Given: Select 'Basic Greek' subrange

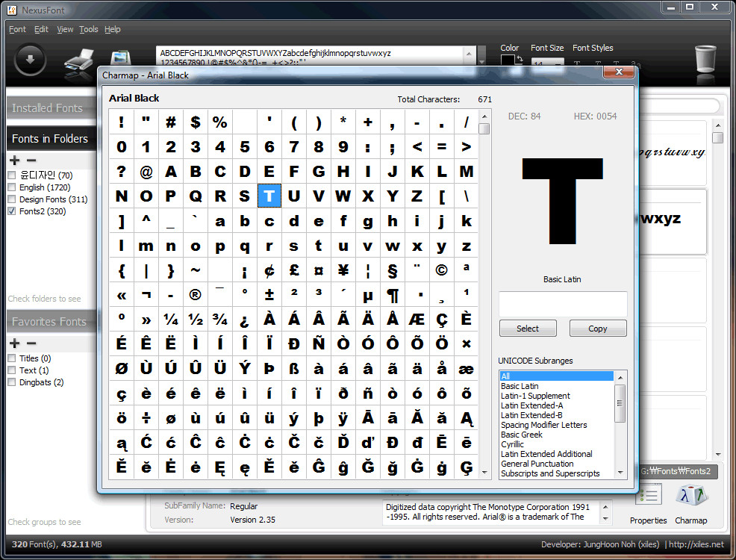Looking at the screenshot, I should click(556, 435).
